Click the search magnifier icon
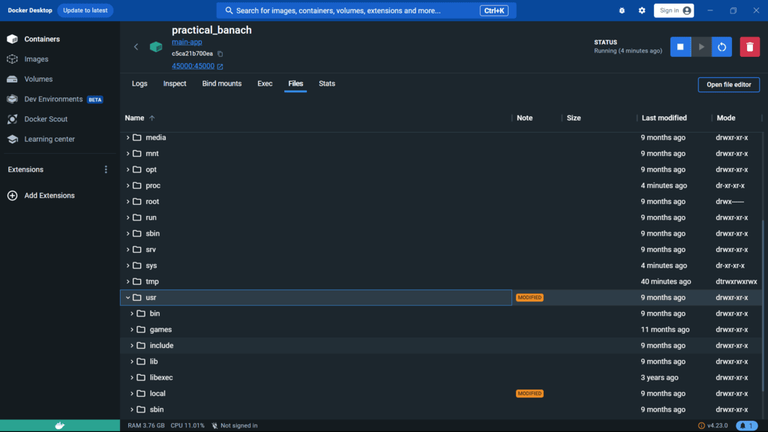This screenshot has width=768, height=432. pos(229,10)
